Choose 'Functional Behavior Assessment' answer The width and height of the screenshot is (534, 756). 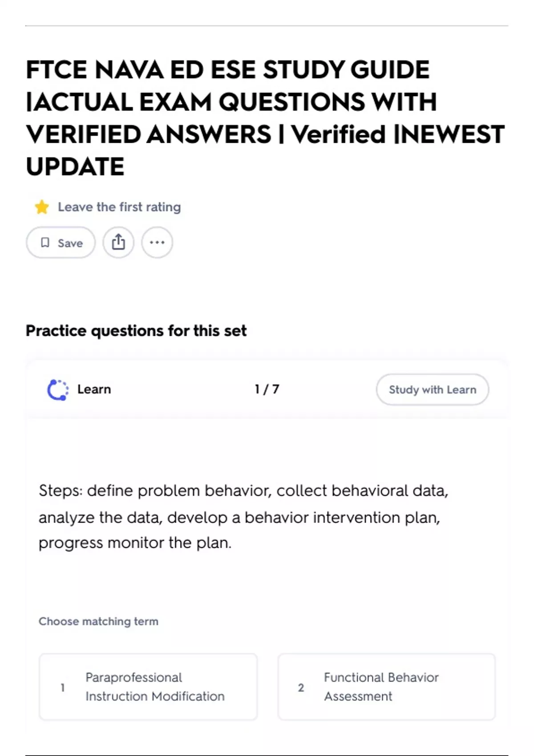[381, 687]
